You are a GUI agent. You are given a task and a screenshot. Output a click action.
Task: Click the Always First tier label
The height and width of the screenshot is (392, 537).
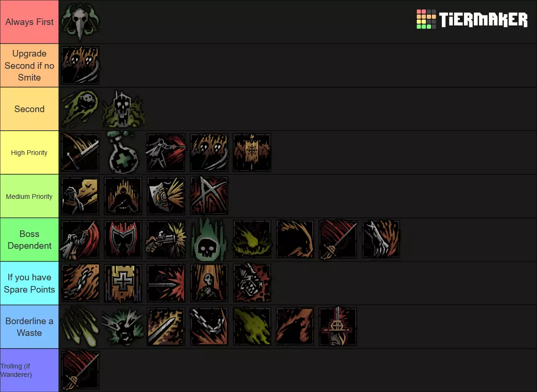[30, 22]
